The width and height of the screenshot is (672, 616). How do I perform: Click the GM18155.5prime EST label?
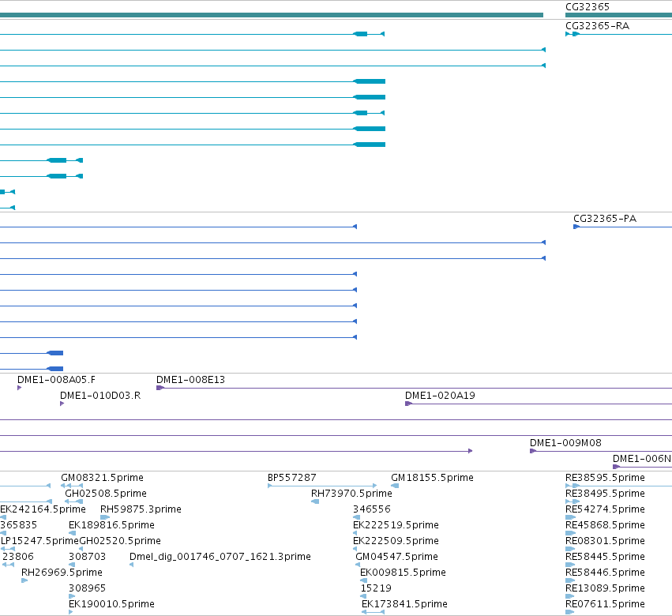coord(432,478)
